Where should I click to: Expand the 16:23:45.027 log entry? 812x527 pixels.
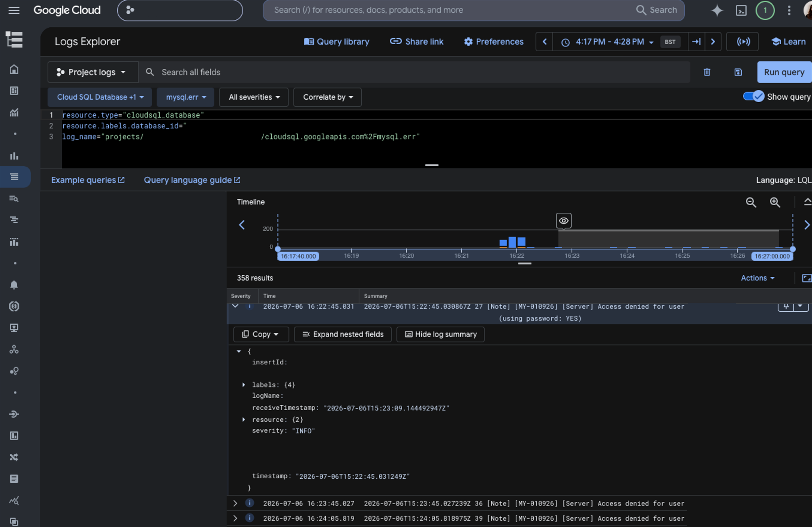click(235, 504)
